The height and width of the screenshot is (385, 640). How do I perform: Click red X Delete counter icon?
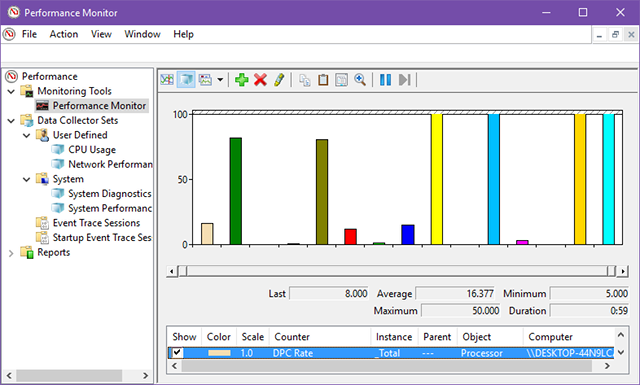click(x=260, y=80)
